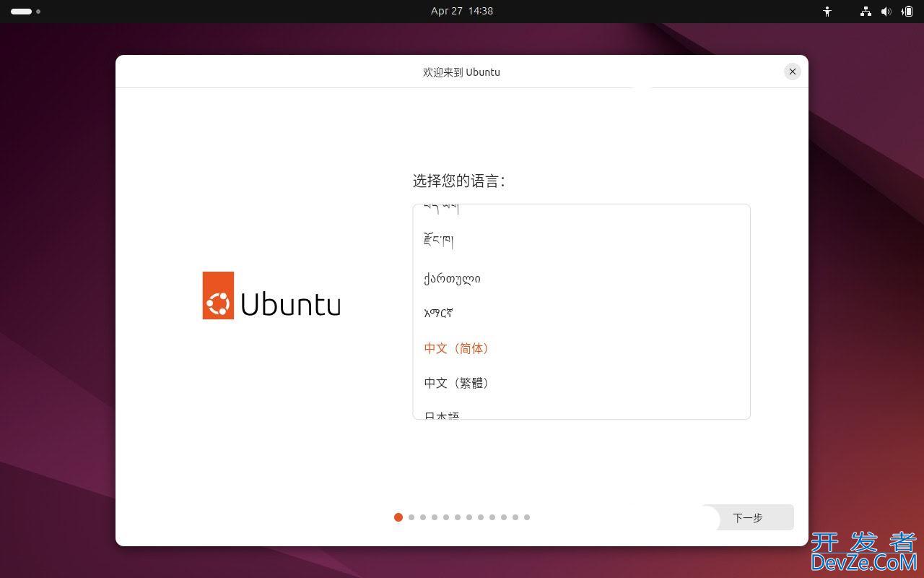Open the Activities workspace indicator
The height and width of the screenshot is (578, 924).
coord(25,12)
